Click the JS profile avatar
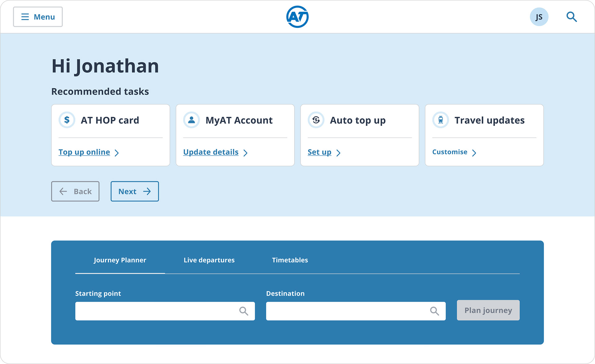This screenshot has height=364, width=595. 539,17
